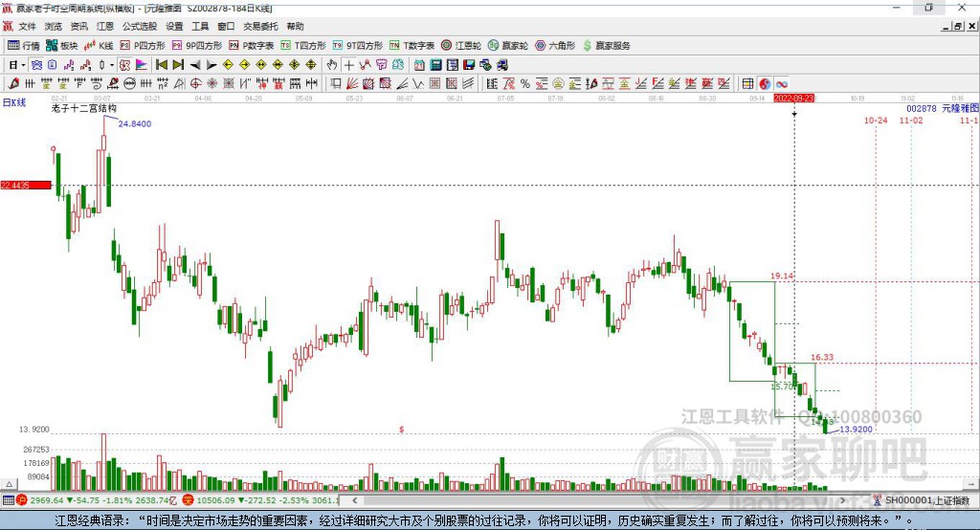Screen dimensions: 980x530
Task: Open the 六角形 hexagon tool
Action: (555, 46)
